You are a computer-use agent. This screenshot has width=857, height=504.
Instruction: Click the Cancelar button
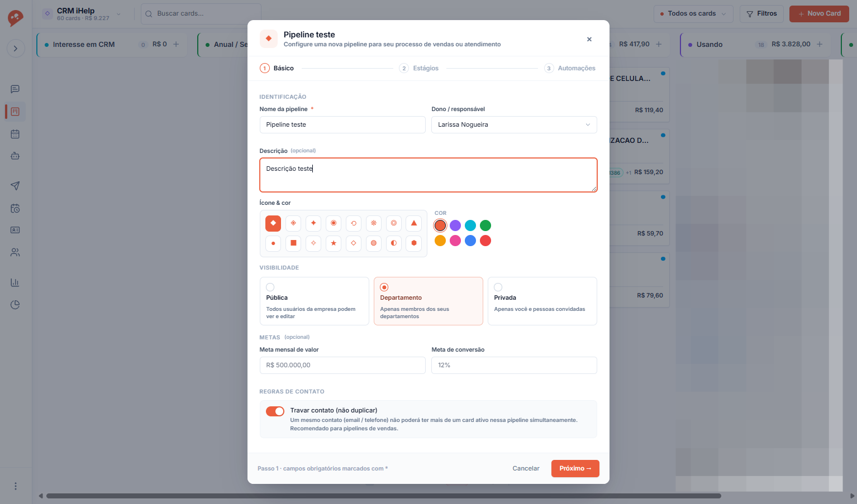[526, 469]
